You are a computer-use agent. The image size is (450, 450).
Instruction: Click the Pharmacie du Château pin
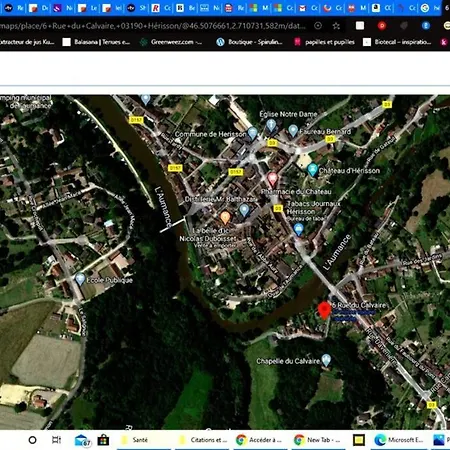pyautogui.click(x=272, y=179)
